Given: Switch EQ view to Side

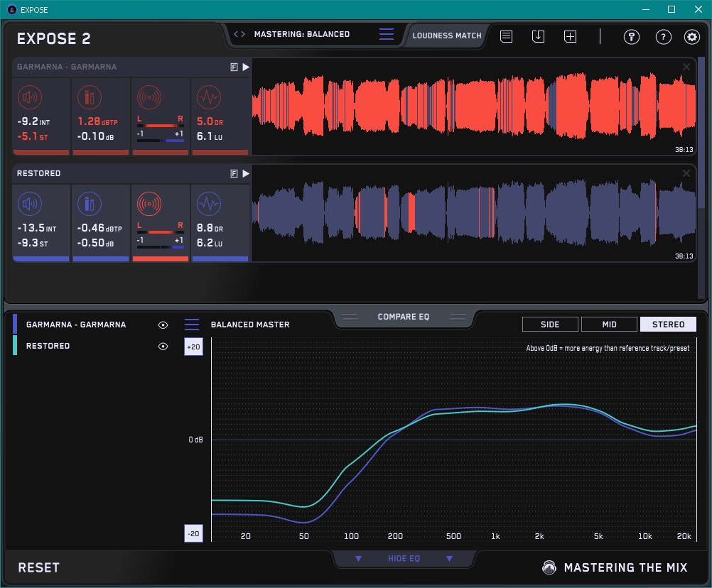Looking at the screenshot, I should tap(550, 325).
